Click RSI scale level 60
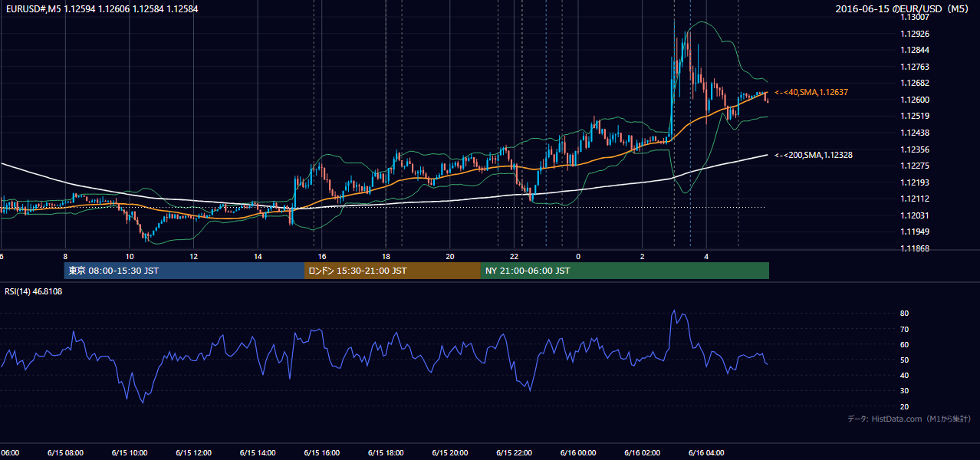Image resolution: width=980 pixels, height=460 pixels. tap(905, 344)
